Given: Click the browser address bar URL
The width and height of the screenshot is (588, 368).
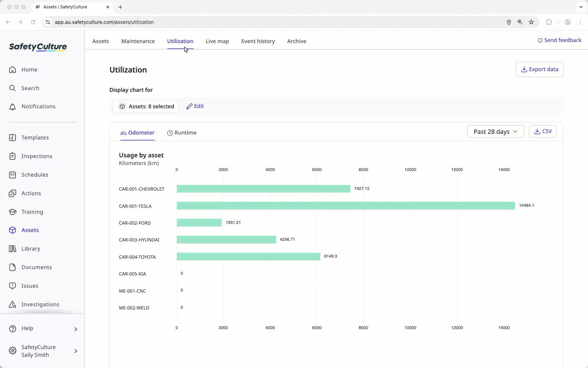Looking at the screenshot, I should click(104, 22).
